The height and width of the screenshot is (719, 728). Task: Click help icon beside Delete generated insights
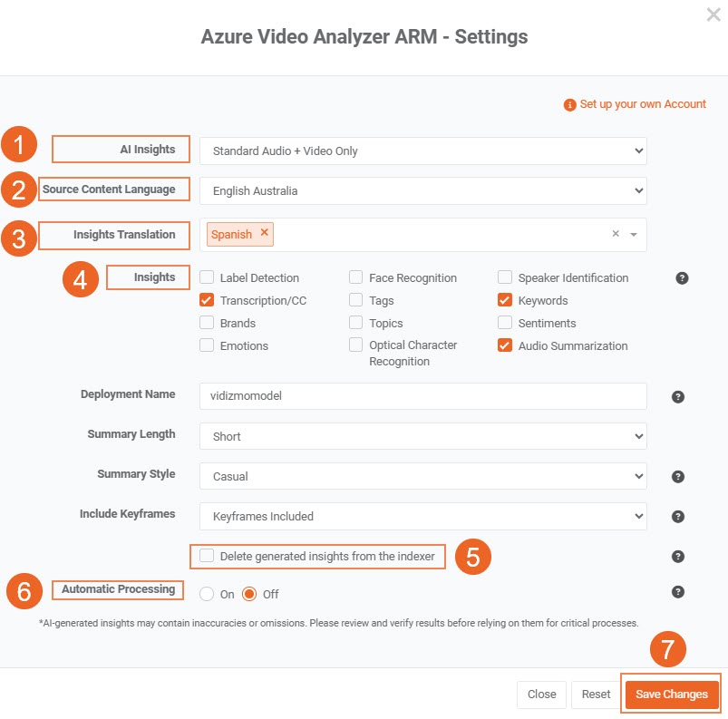[677, 556]
